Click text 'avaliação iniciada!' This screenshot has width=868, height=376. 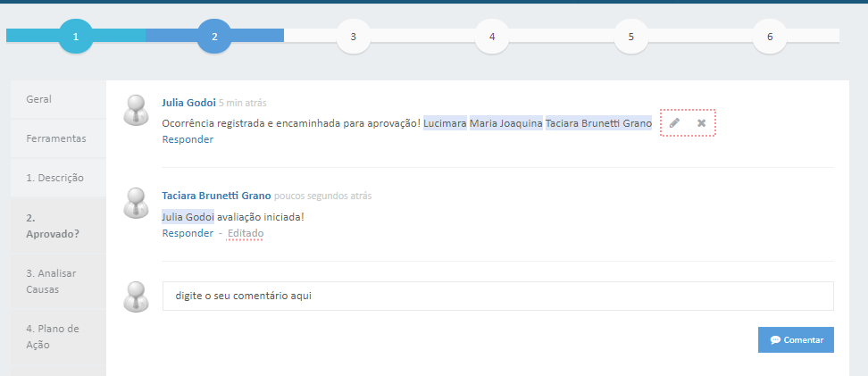pyautogui.click(x=260, y=217)
